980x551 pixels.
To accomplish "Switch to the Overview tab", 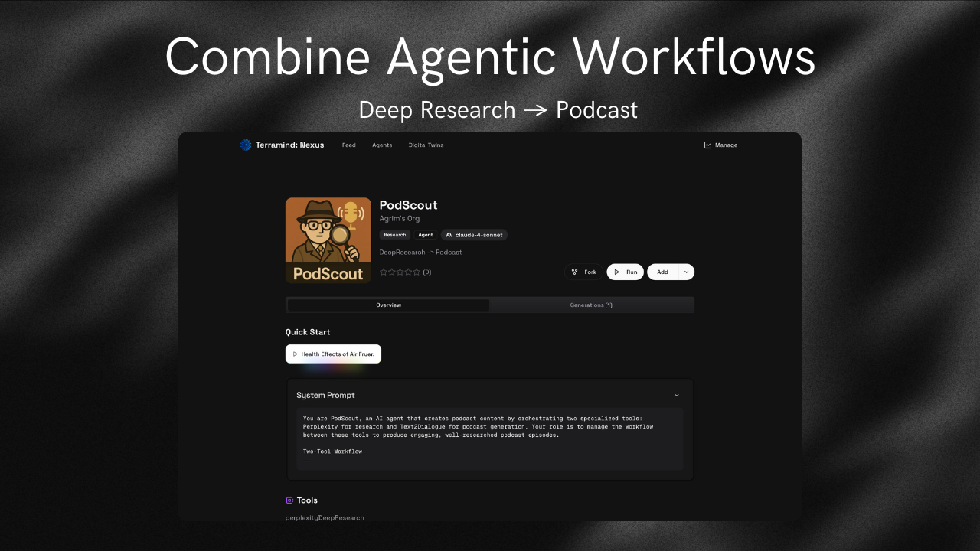I will [x=388, y=305].
